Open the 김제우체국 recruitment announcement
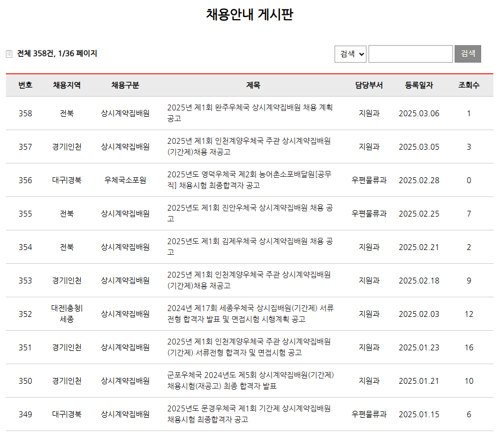Image resolution: width=504 pixels, height=439 pixels. point(250,247)
